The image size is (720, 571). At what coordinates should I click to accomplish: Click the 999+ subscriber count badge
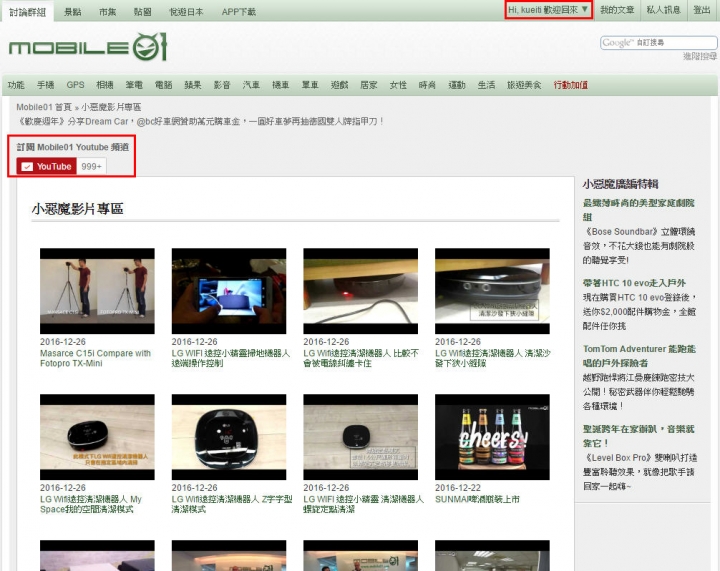(91, 166)
